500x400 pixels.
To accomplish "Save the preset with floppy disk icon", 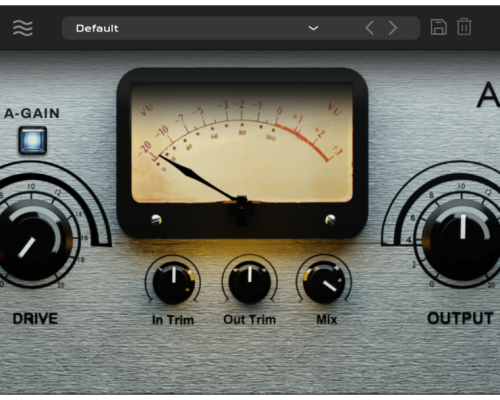I will (439, 27).
